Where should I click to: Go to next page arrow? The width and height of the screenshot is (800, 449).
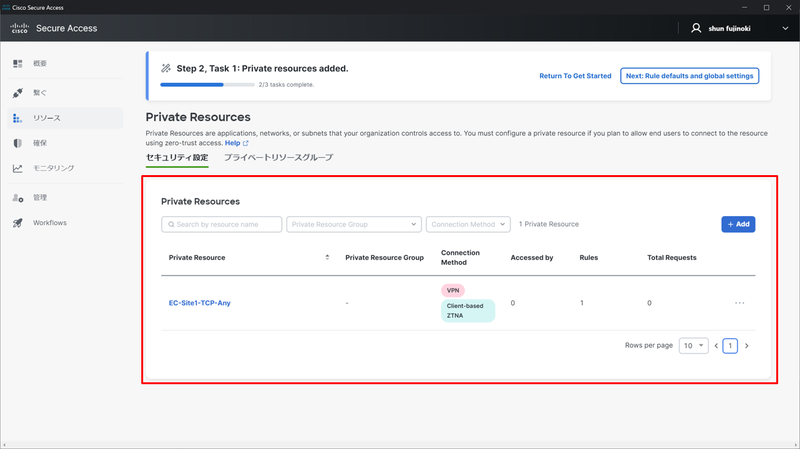tap(746, 346)
